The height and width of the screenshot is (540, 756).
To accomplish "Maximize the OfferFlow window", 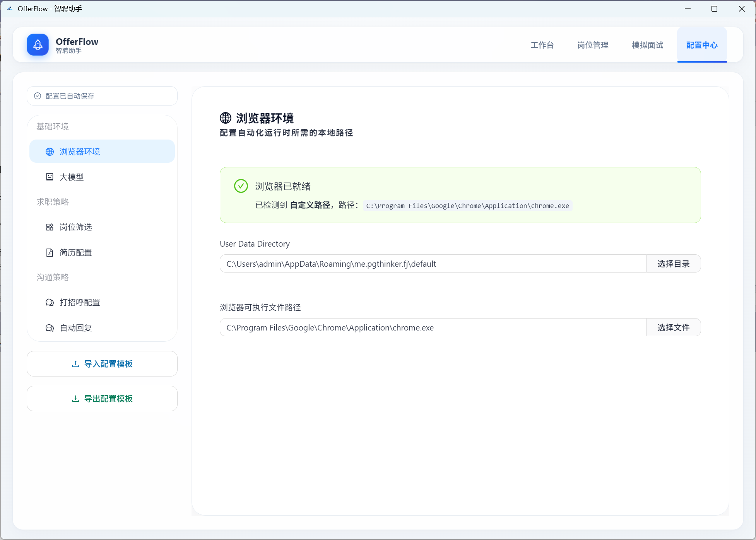I will tap(714, 9).
